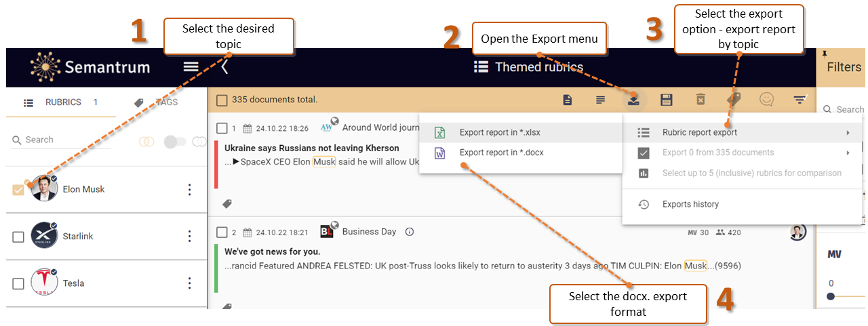Click the back arrow in header

click(x=224, y=66)
